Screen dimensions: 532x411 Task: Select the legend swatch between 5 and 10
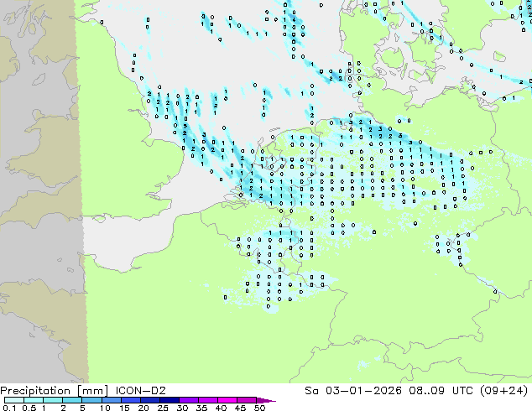click(x=91, y=400)
